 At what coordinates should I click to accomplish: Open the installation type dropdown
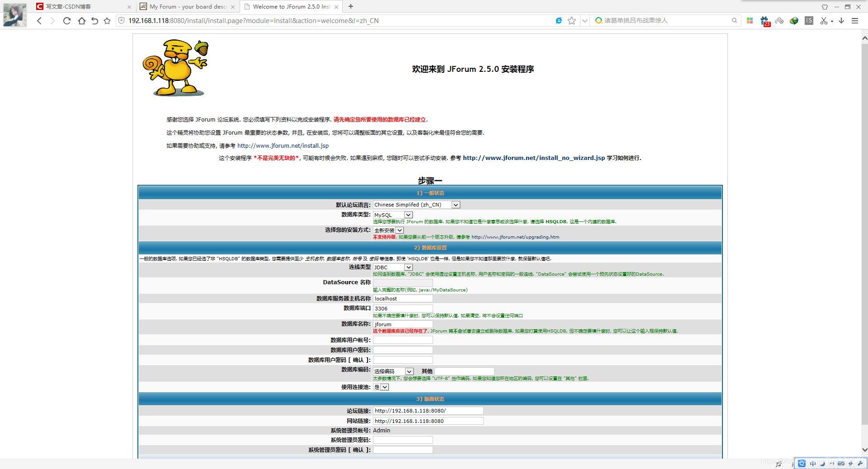click(x=388, y=230)
